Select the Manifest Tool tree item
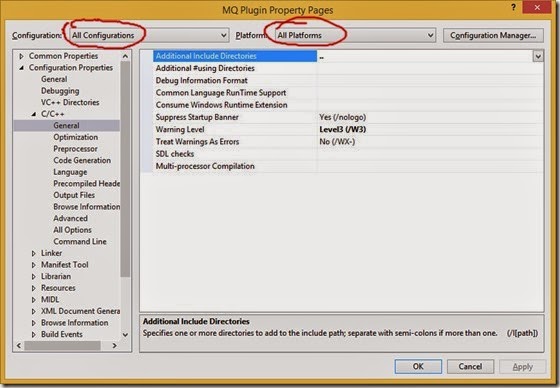 click(x=64, y=265)
